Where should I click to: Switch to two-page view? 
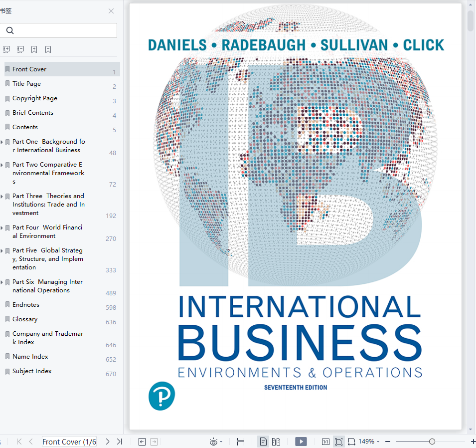pos(276,442)
